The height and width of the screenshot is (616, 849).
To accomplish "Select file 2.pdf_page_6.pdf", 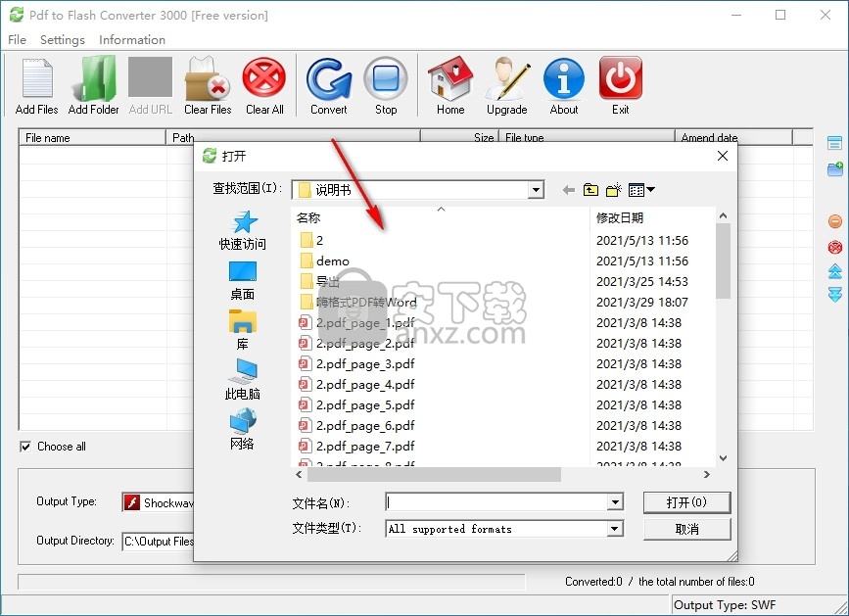I will 356,425.
